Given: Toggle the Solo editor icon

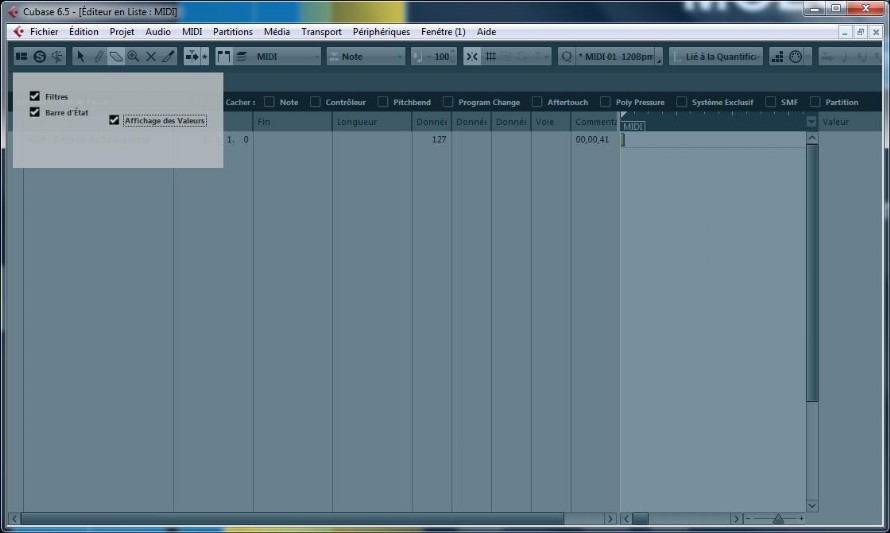Looking at the screenshot, I should point(40,56).
